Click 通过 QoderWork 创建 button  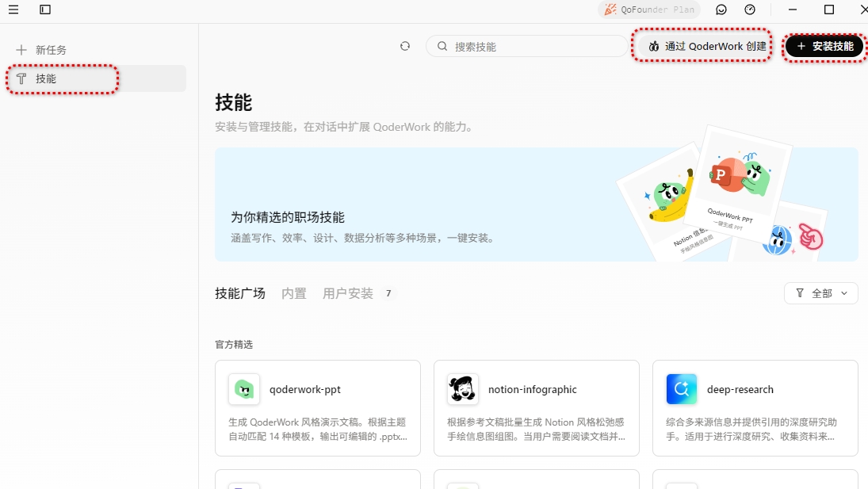click(702, 46)
